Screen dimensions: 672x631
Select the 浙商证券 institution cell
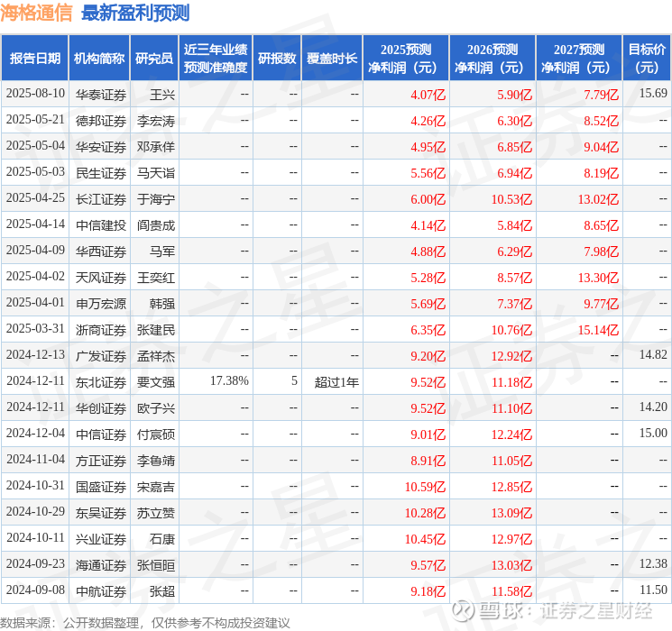[x=101, y=330]
